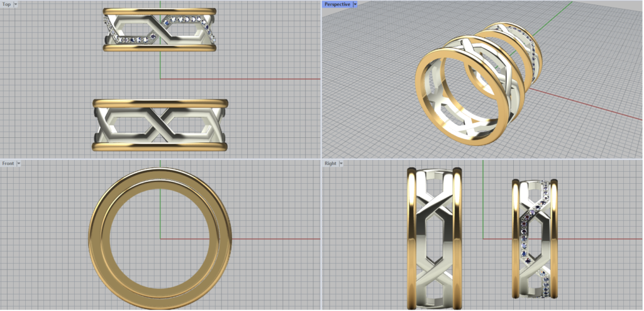Open the Front viewport dropdown arrow
Image resolution: width=644 pixels, height=311 pixels.
tap(19, 163)
